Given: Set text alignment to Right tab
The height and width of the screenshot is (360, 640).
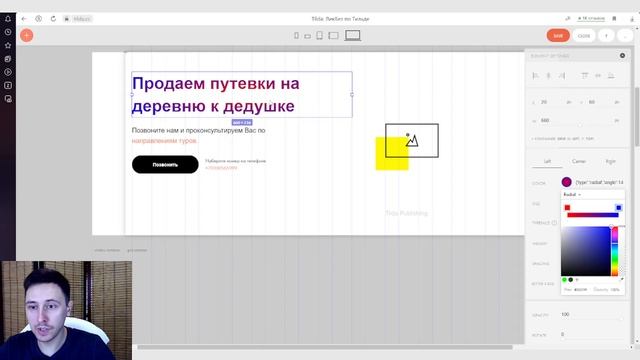Looking at the screenshot, I should [610, 162].
